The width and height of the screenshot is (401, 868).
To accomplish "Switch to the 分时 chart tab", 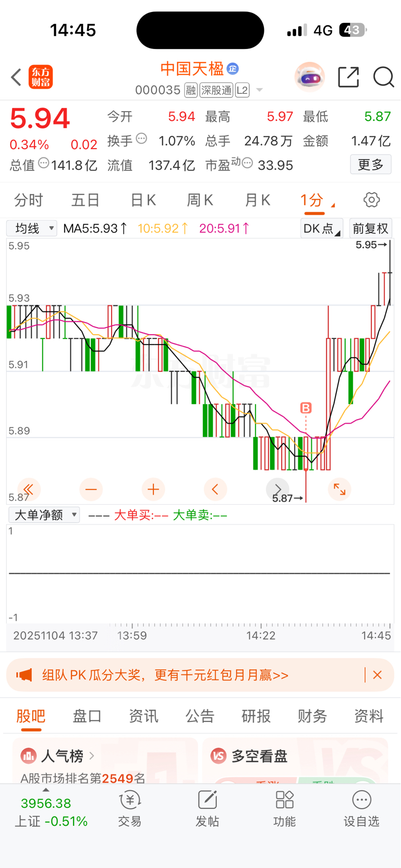I will click(x=29, y=200).
